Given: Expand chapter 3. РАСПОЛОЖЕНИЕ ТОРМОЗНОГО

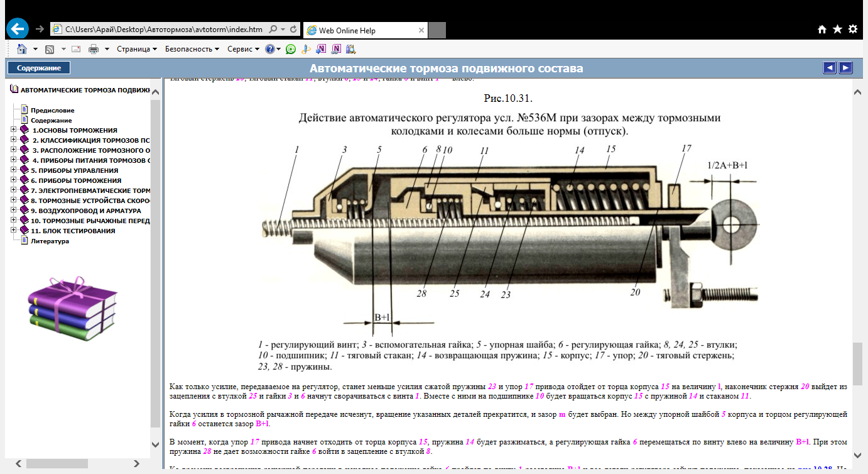Looking at the screenshot, I should tap(14, 150).
